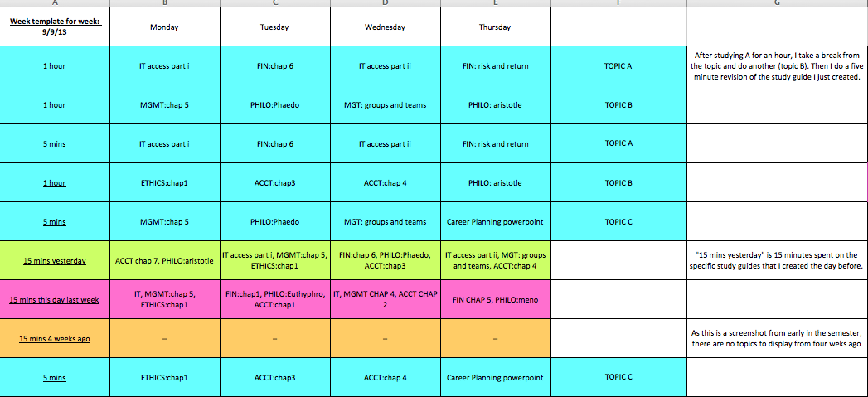Select 'FIN: risk and return' in the '5 mins' row
Screen dimensions: 868x397
point(495,143)
